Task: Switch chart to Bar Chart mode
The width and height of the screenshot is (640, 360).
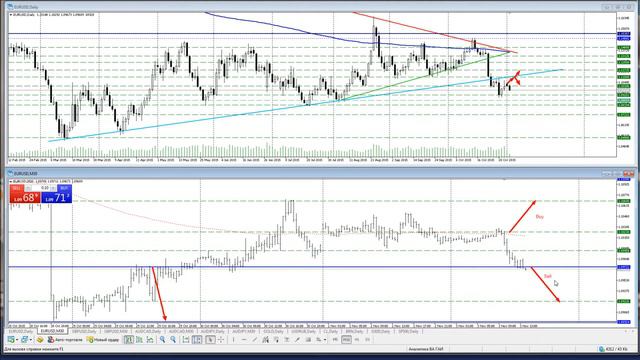Action: (129, 340)
